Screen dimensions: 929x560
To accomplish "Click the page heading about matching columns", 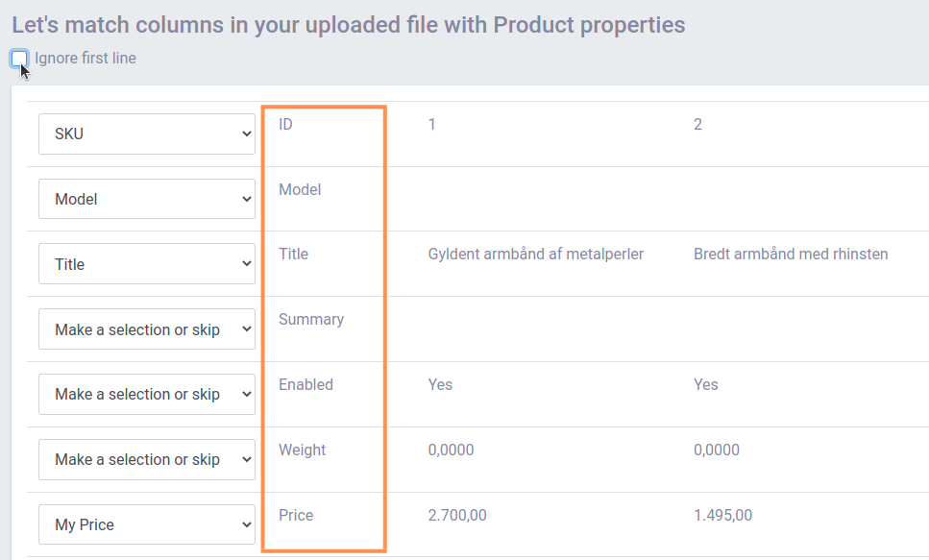I will pos(348,24).
